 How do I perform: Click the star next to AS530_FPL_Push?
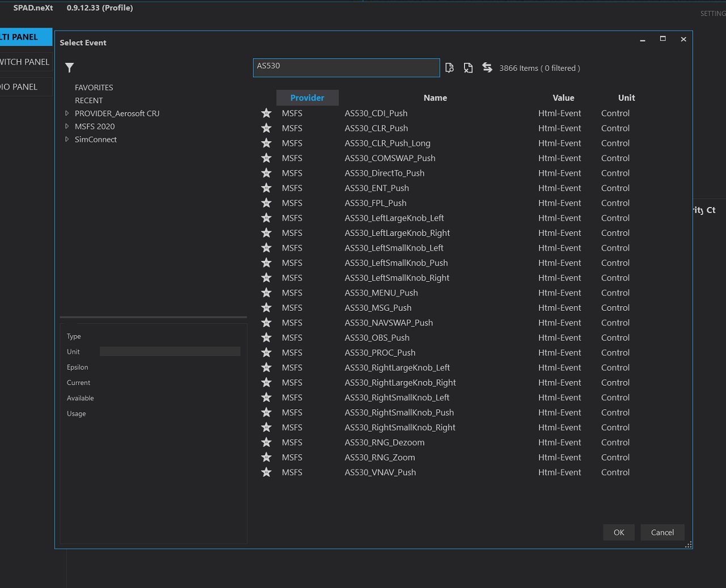coord(266,203)
